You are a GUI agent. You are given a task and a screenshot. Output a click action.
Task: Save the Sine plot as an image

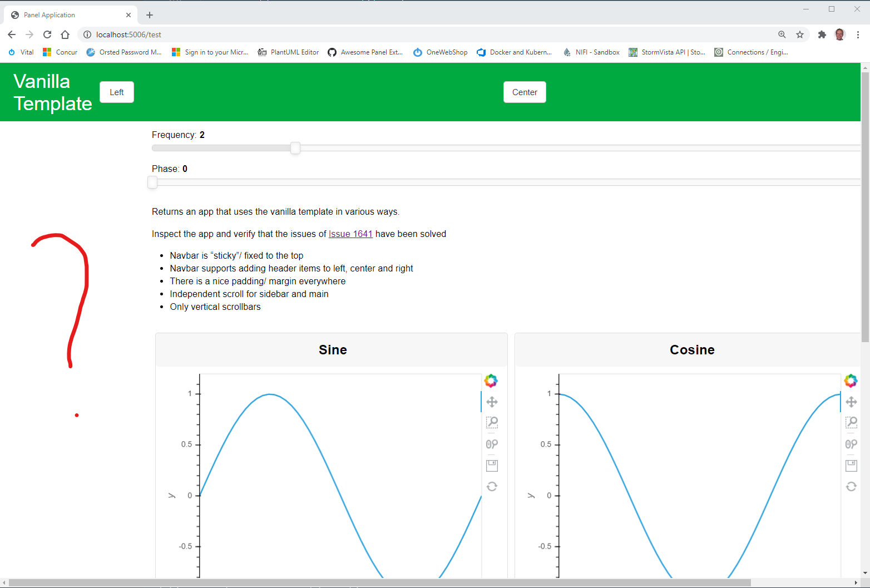[491, 465]
